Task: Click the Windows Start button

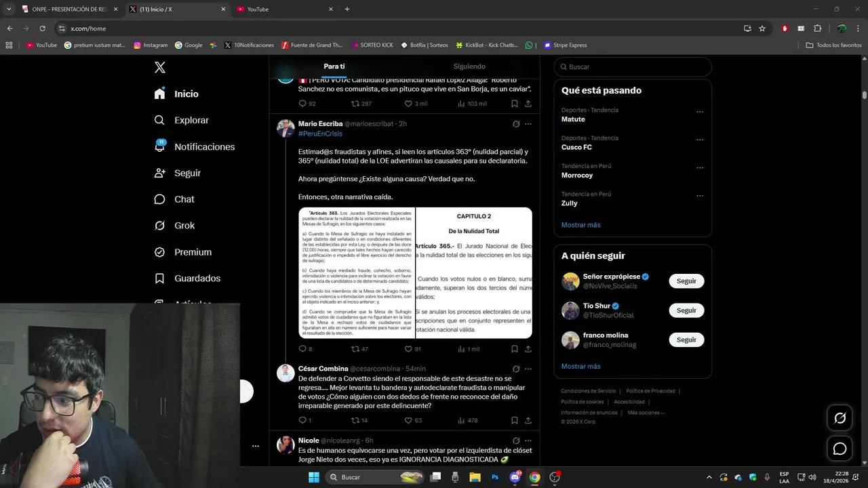Action: click(x=313, y=477)
